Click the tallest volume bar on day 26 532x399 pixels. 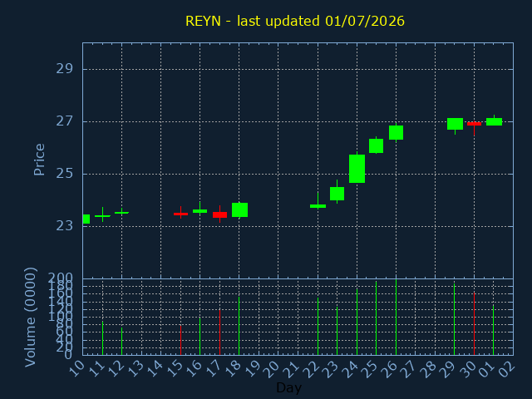click(396, 318)
